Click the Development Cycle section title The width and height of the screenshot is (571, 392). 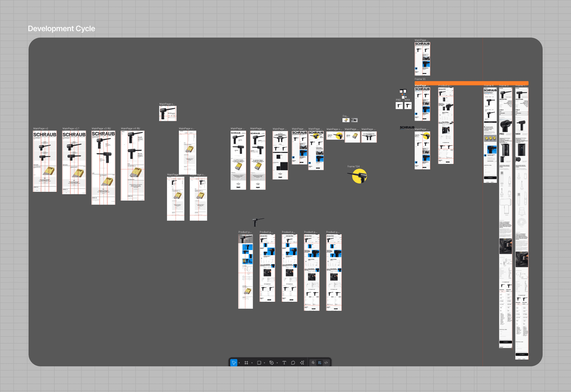click(x=61, y=28)
